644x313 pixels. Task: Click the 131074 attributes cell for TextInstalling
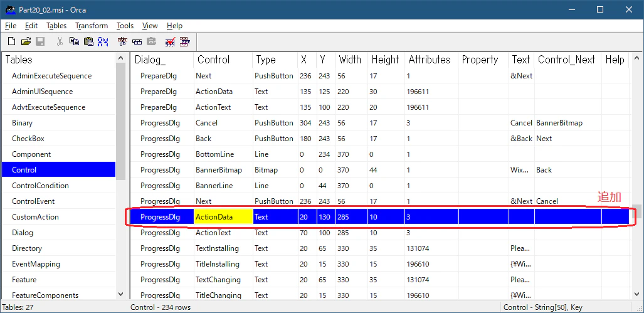pos(431,248)
